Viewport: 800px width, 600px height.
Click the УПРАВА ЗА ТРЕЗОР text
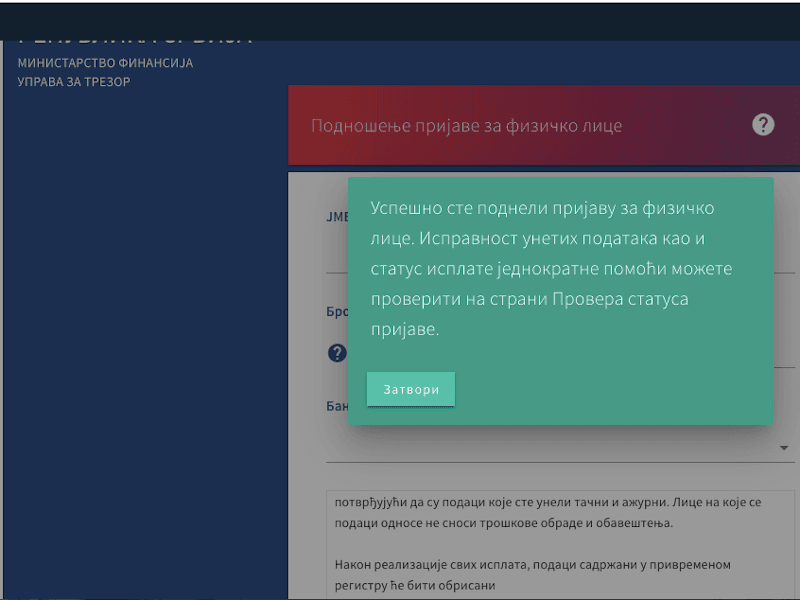point(74,82)
